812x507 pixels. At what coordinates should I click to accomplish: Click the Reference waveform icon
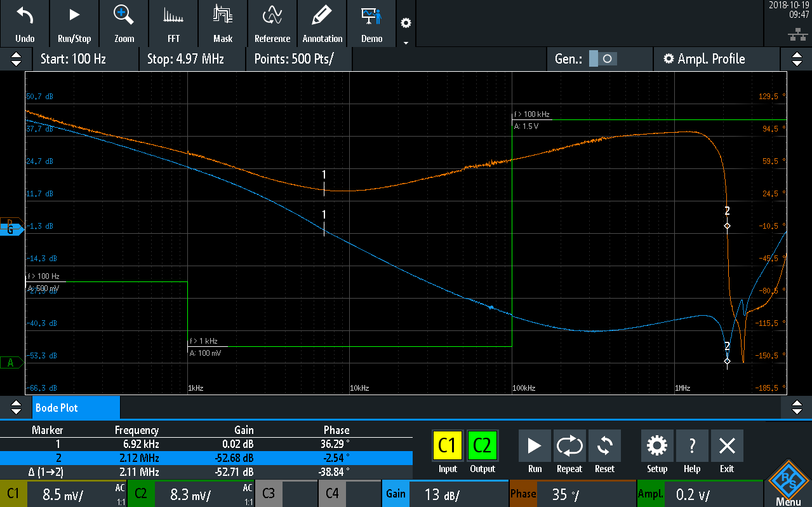(x=272, y=15)
